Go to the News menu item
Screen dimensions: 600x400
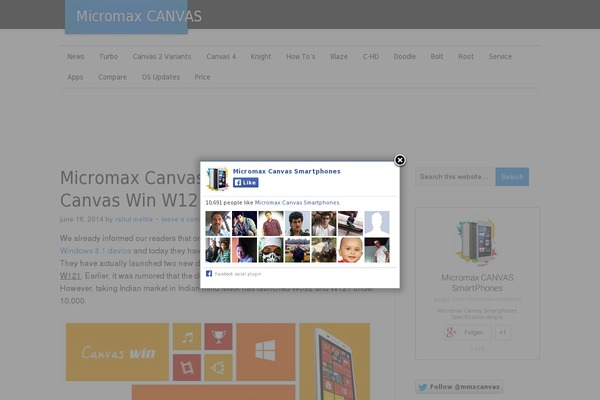tap(76, 57)
